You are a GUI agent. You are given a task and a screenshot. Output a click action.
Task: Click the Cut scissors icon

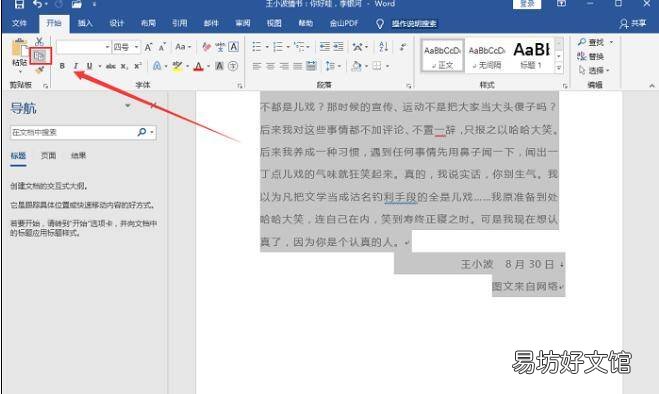tap(39, 41)
